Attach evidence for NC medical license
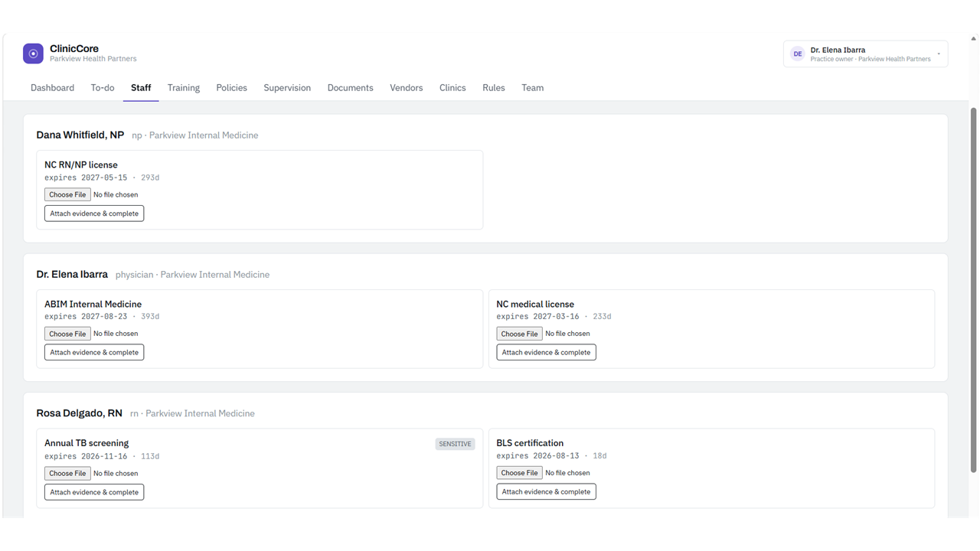 546,353
